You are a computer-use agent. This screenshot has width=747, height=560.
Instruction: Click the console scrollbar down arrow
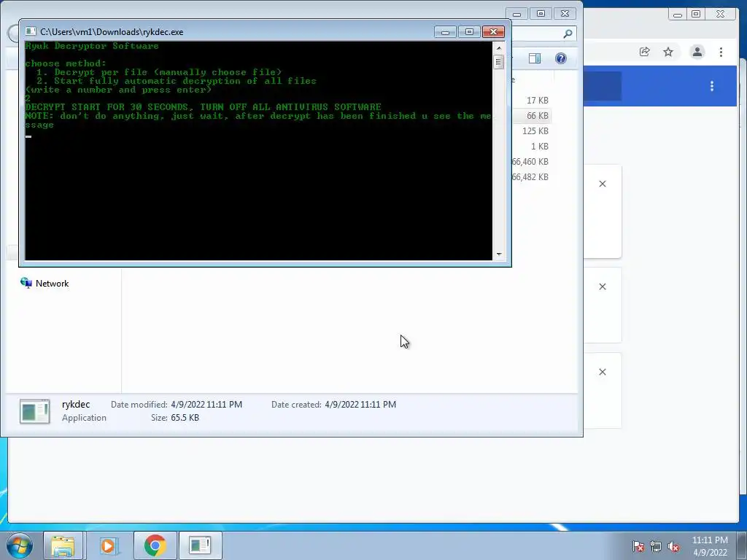point(499,254)
